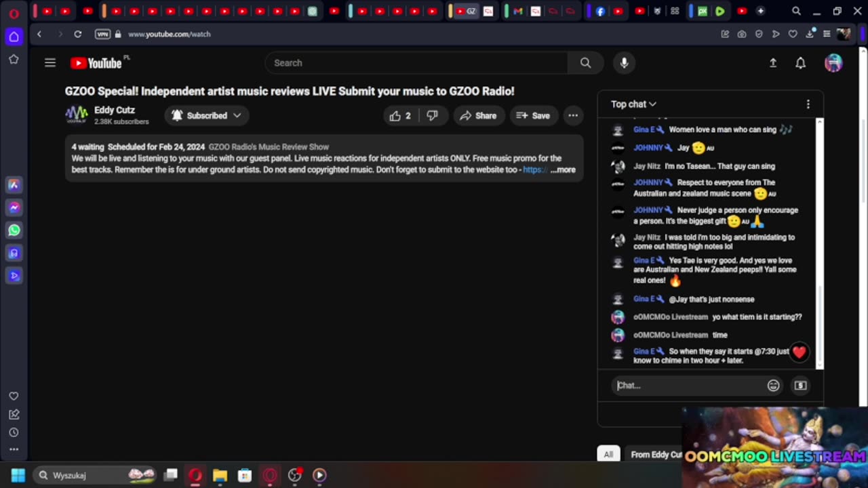Open emoji picker in chat box
868x488 pixels.
click(x=773, y=386)
